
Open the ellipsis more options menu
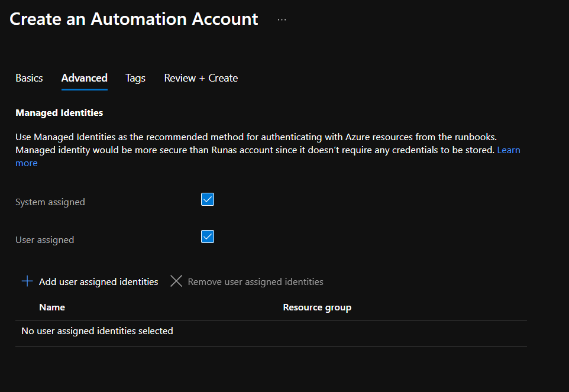[282, 20]
